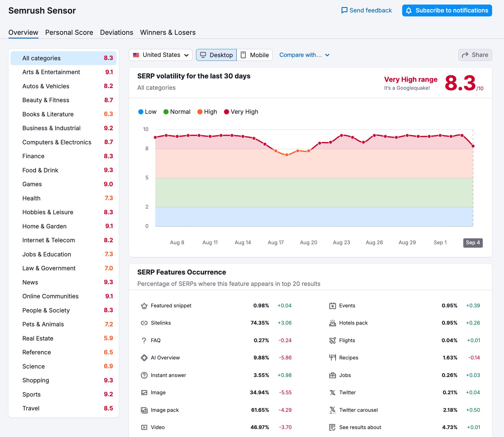Switch device view to Mobile
The width and height of the screenshot is (504, 437).
pyautogui.click(x=255, y=55)
